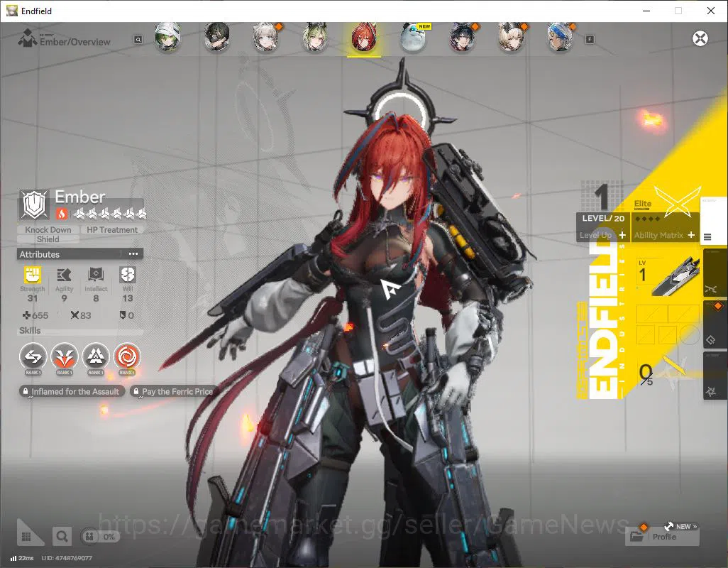728x568 pixels.
Task: Select the white-hooded green-haired operator portrait
Action: coord(167,37)
